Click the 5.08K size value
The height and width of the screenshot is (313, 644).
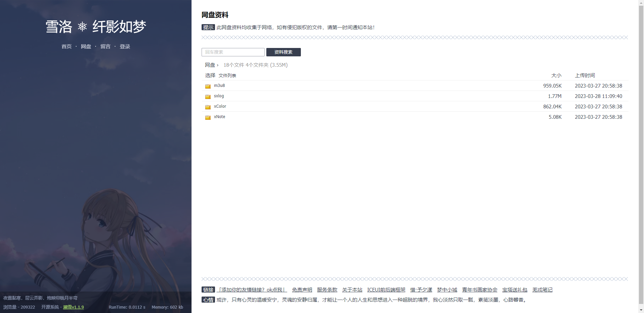tap(555, 117)
